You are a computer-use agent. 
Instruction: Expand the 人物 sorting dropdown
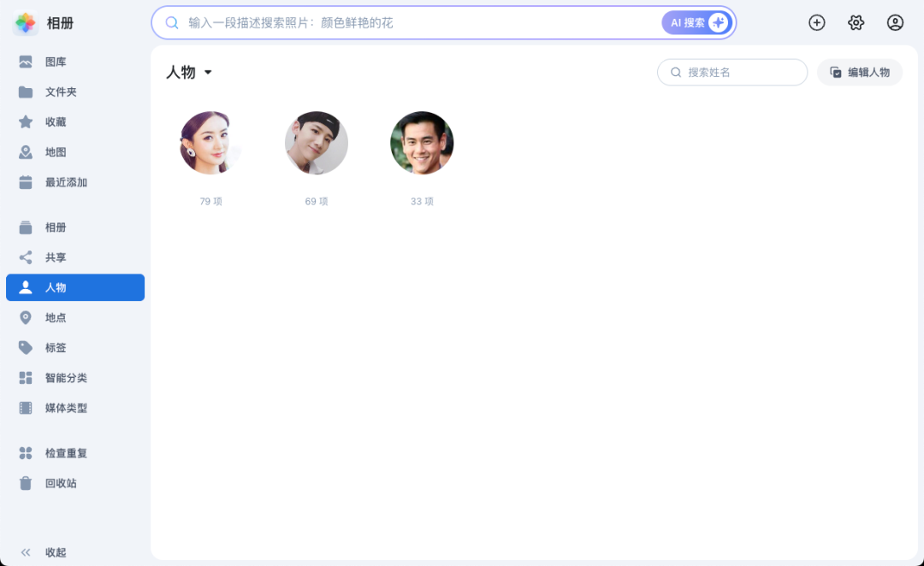[x=210, y=73]
